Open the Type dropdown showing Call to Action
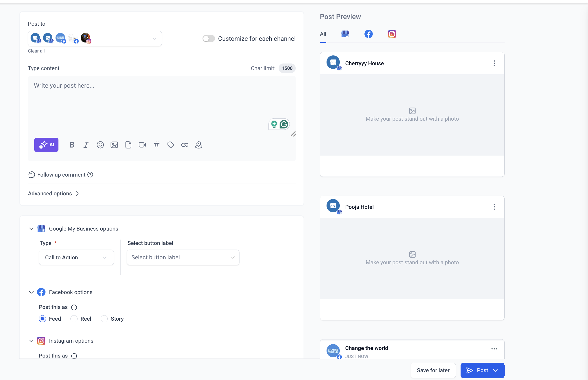Viewport: 588px width, 380px height. [x=76, y=257]
